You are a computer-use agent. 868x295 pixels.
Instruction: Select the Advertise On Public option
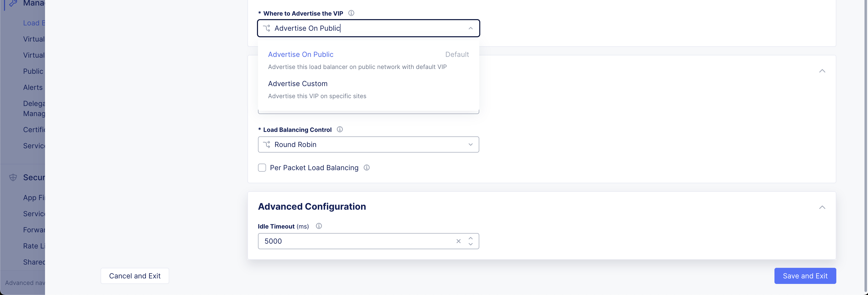tap(300, 55)
